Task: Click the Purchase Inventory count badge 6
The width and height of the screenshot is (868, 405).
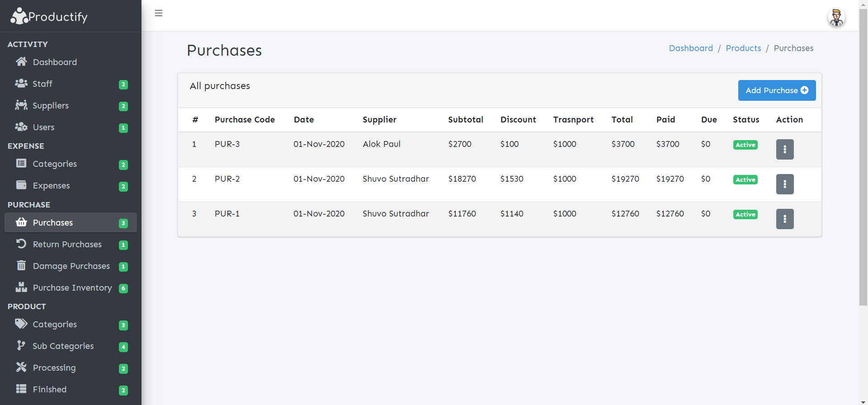Action: pos(123,288)
